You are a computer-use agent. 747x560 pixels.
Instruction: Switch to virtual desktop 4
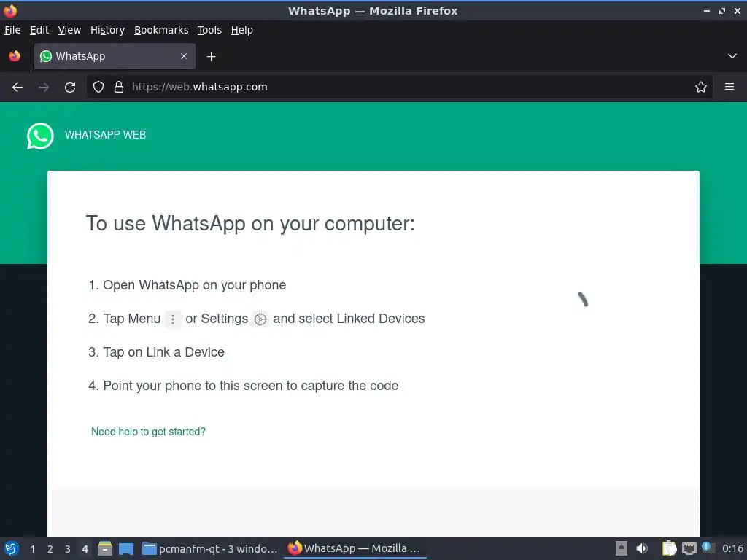[85, 549]
